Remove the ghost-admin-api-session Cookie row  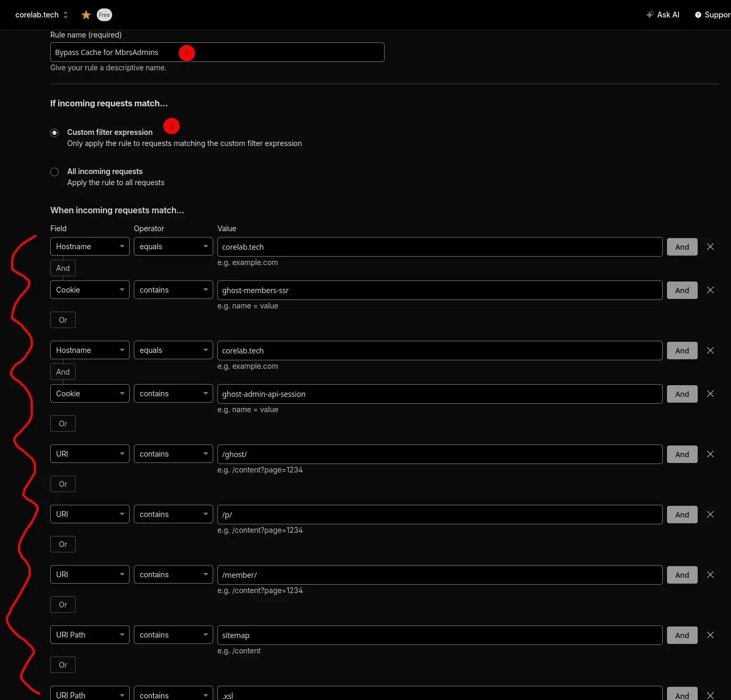(710, 394)
